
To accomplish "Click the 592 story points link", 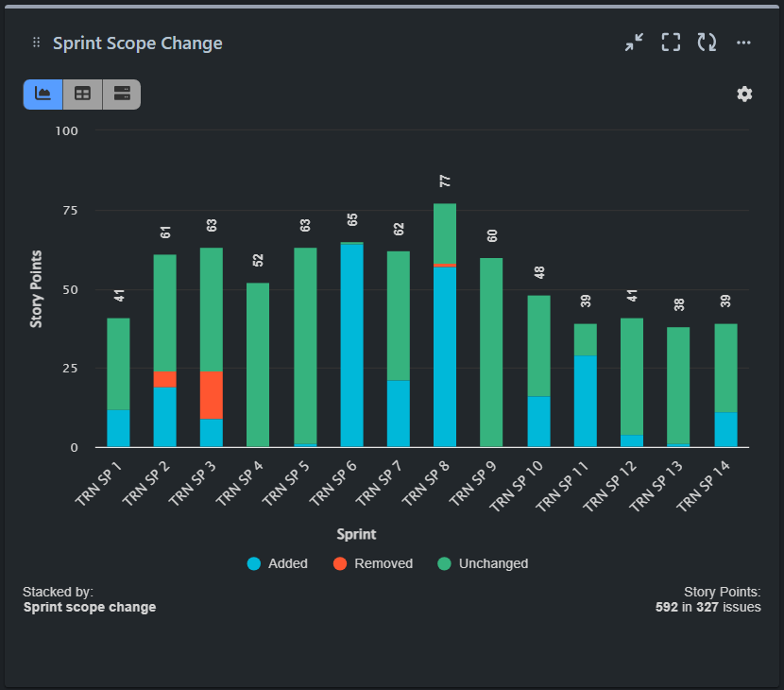I will (x=664, y=608).
